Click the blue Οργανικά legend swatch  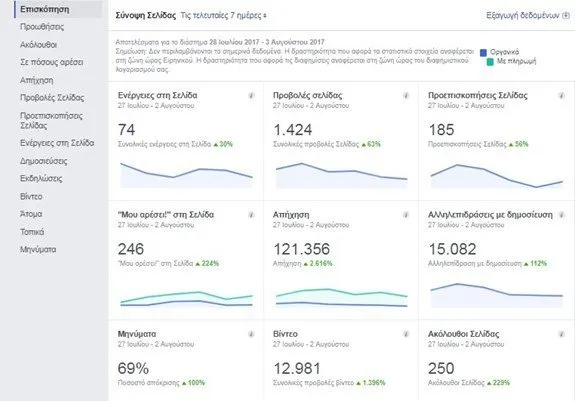[483, 52]
